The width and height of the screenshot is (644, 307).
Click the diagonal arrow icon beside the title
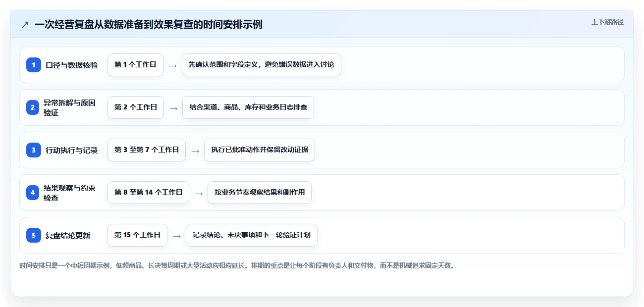coord(25,24)
